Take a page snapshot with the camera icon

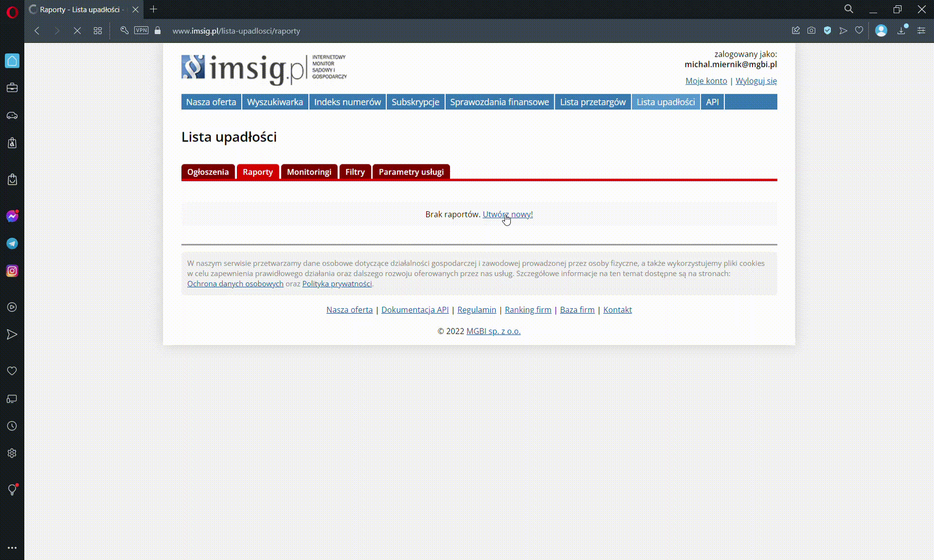(x=811, y=30)
